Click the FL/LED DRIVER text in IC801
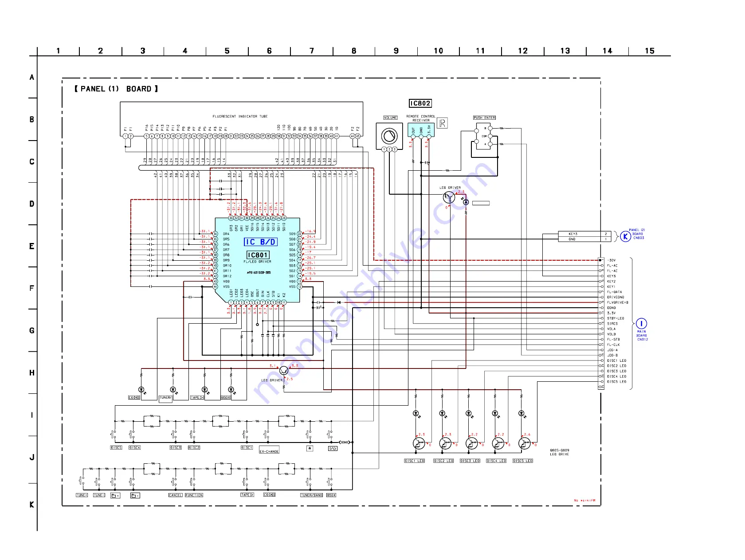This screenshot has width=745, height=560. point(257,262)
